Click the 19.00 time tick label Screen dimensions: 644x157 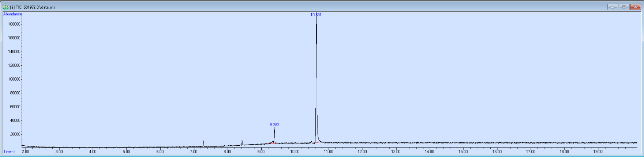[x=598, y=152]
